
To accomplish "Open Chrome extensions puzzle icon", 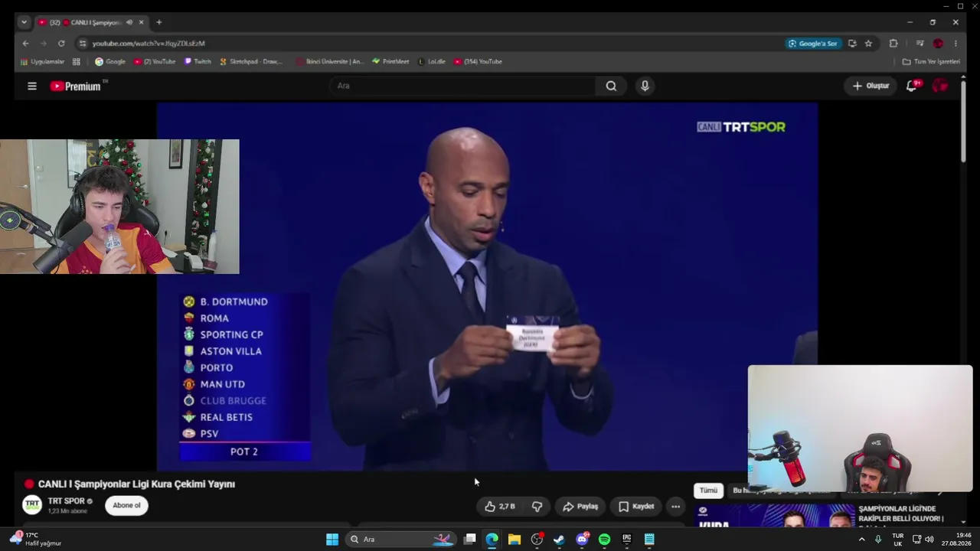I will point(893,44).
